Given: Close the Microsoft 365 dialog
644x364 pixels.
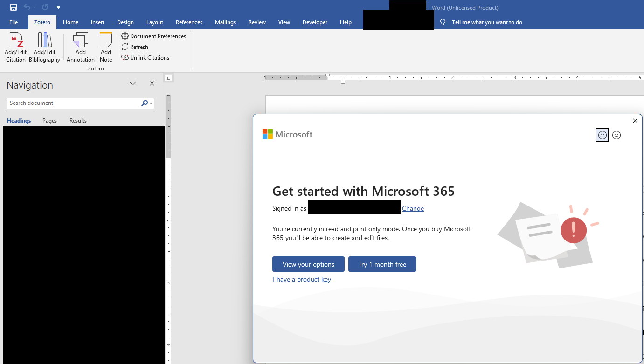Looking at the screenshot, I should 635,121.
